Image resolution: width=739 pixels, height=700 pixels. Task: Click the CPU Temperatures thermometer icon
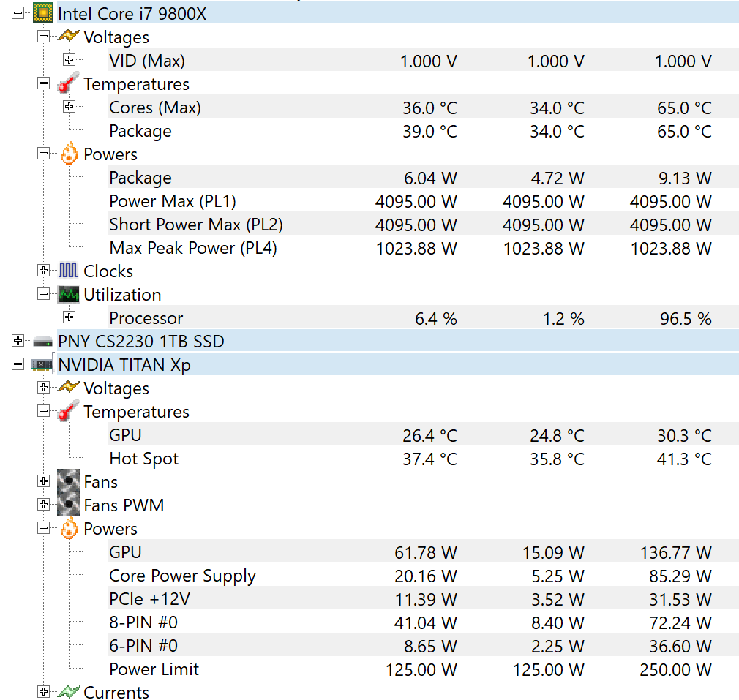pos(68,83)
